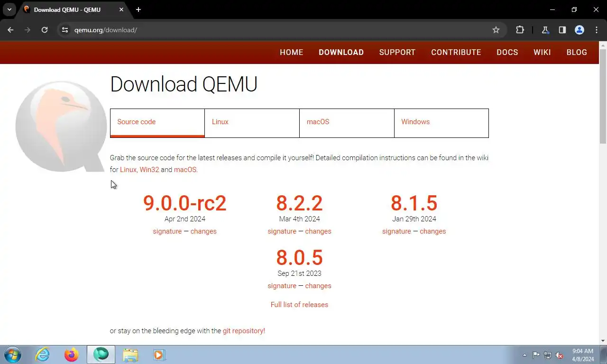607x364 pixels.
Task: Open signature link for 9.0.0-rc2
Action: click(x=167, y=231)
